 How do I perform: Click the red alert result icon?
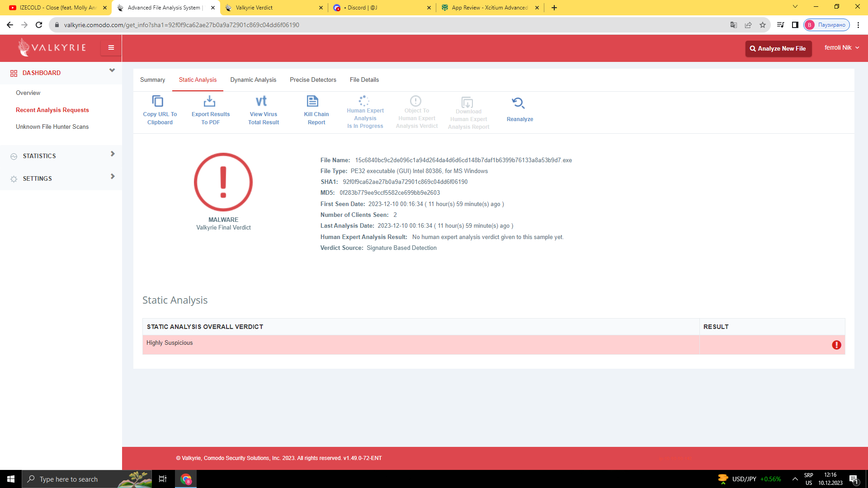pos(836,345)
